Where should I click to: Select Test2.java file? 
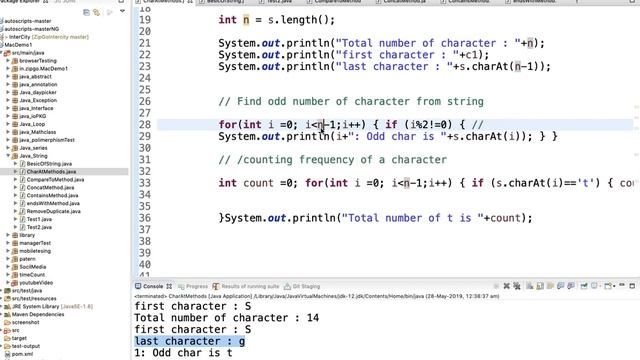coord(39,227)
